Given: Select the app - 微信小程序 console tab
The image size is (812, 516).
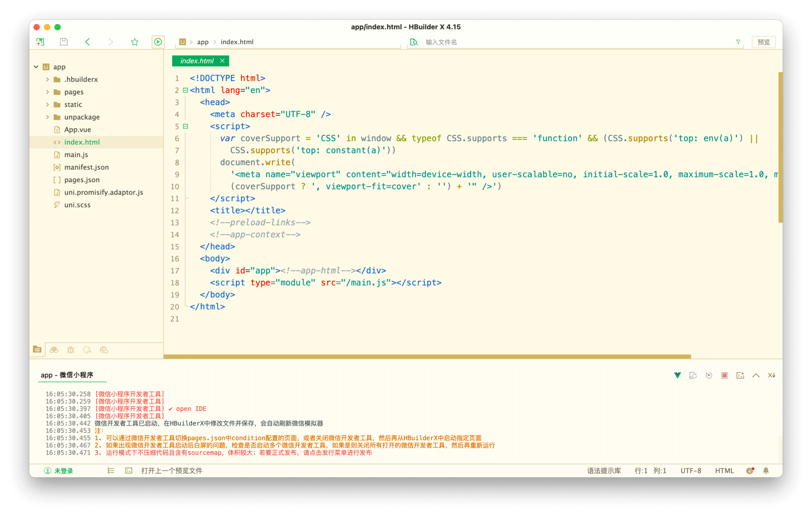Looking at the screenshot, I should pos(67,375).
